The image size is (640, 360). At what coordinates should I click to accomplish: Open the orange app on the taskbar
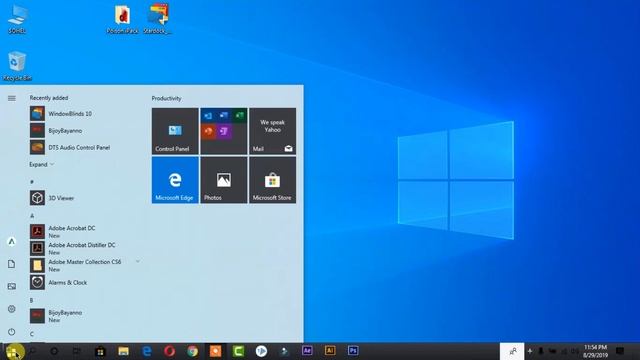216,351
